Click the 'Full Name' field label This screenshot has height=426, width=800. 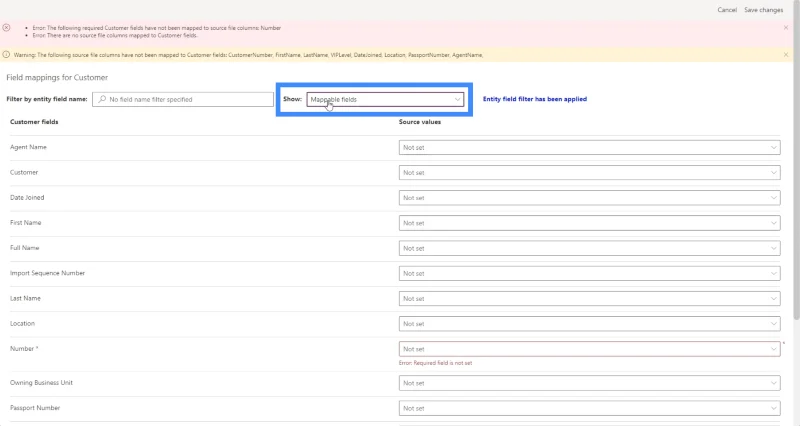tap(24, 248)
